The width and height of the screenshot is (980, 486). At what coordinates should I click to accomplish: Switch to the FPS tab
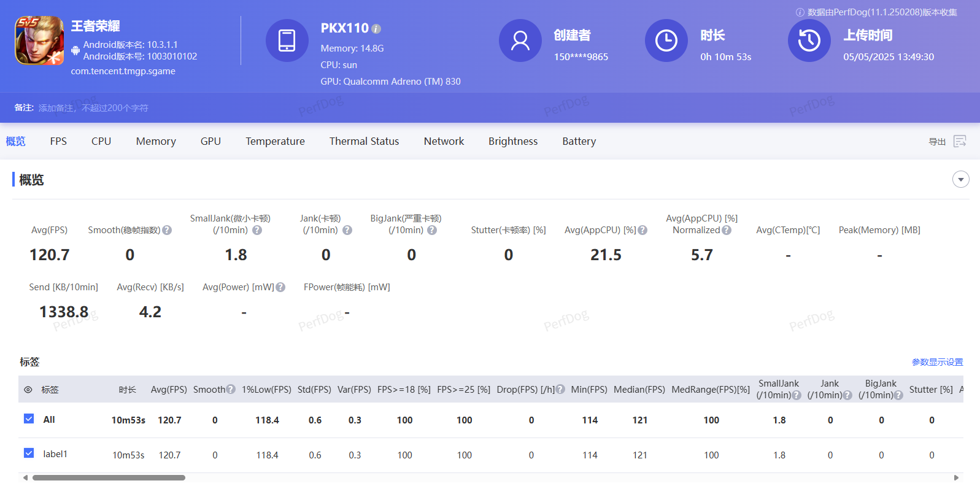58,141
